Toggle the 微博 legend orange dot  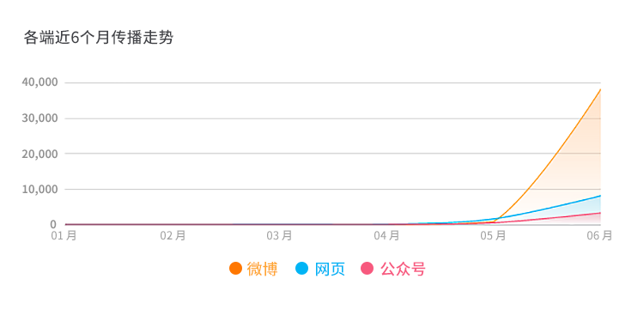pyautogui.click(x=236, y=269)
